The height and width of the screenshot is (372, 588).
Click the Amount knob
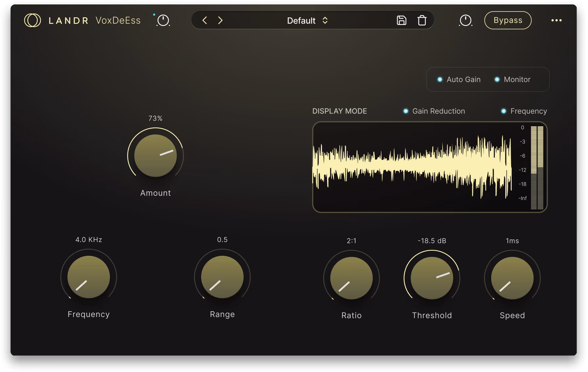point(155,156)
